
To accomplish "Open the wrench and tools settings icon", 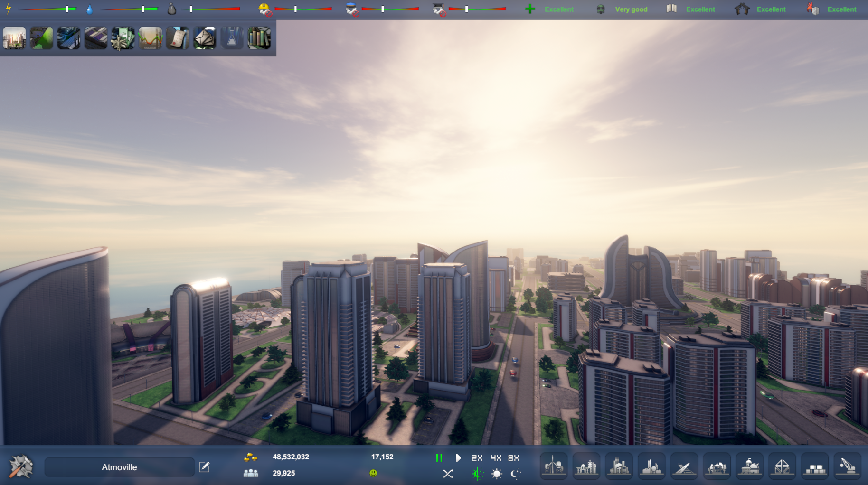I will 21,466.
